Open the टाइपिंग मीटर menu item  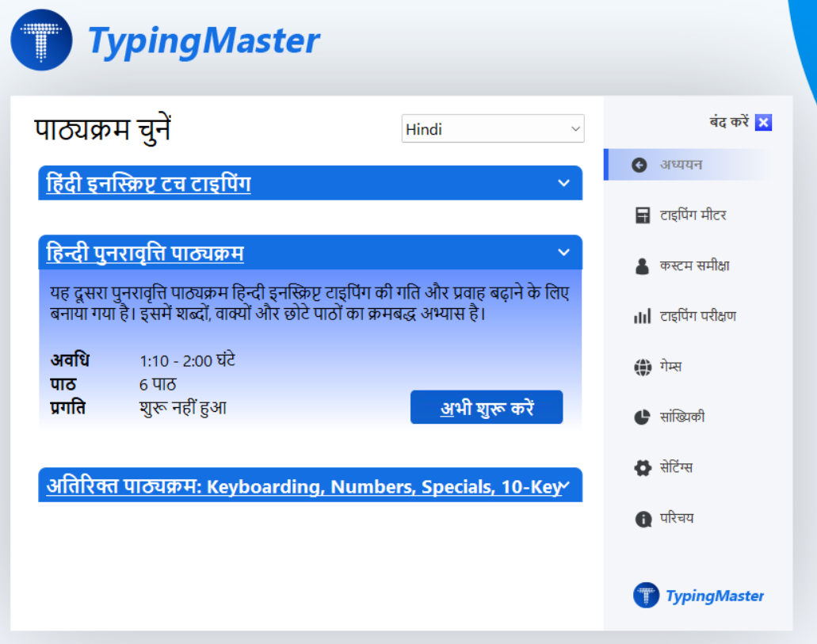click(693, 215)
